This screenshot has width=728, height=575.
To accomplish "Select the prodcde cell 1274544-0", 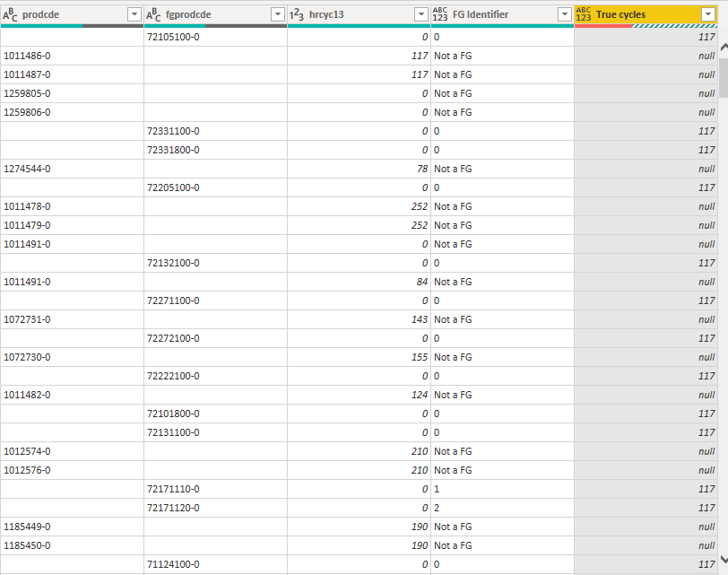I will click(72, 169).
